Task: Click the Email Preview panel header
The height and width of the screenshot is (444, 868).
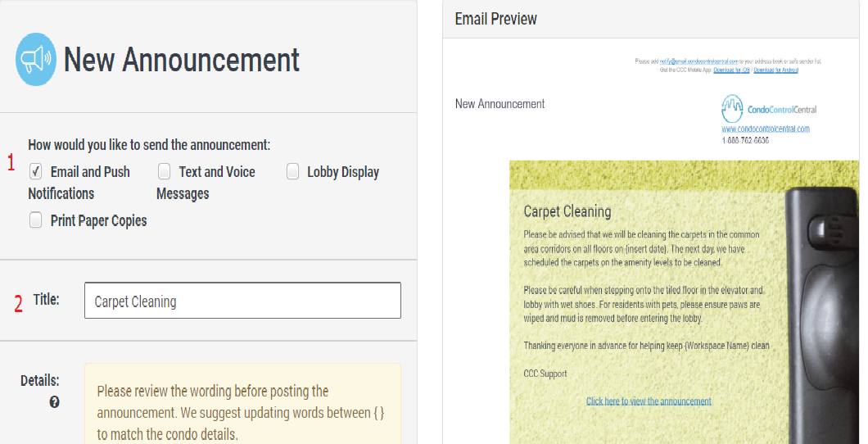Action: [x=496, y=19]
